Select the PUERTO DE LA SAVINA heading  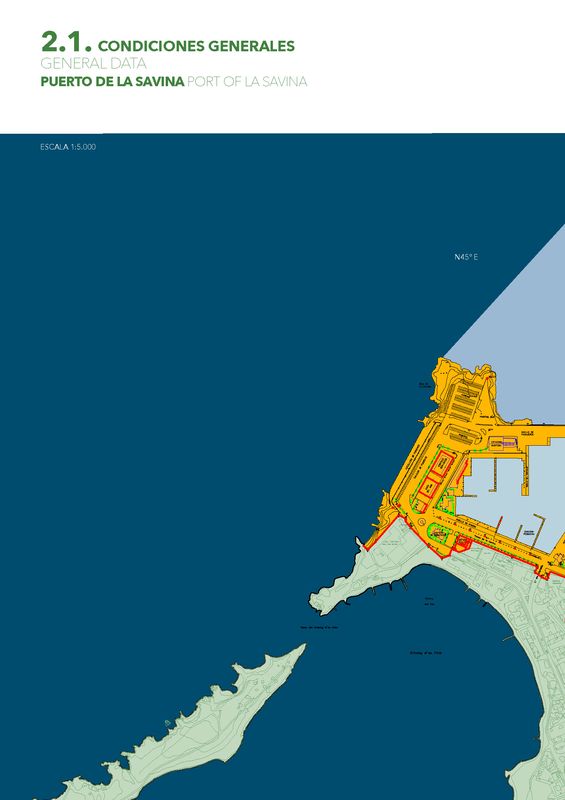point(112,82)
